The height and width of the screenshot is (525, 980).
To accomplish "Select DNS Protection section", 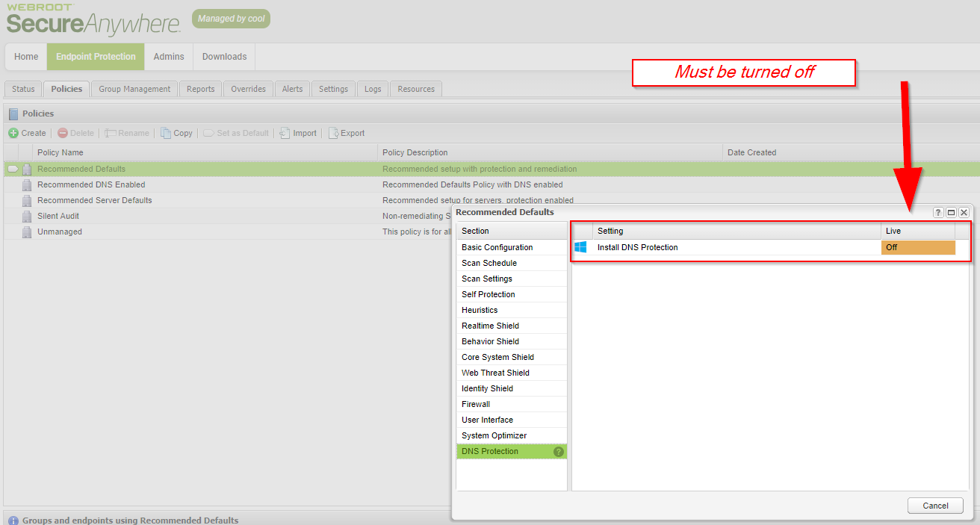I will click(x=512, y=451).
